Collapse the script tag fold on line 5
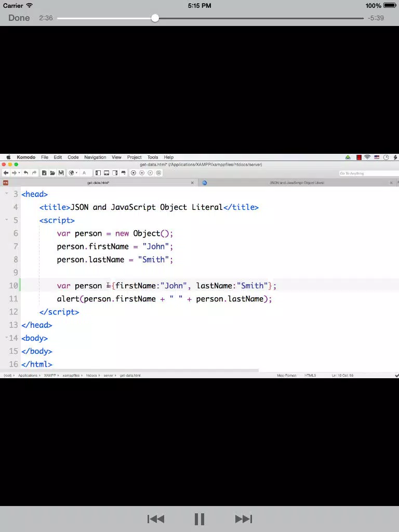399x532 pixels. [x=6, y=220]
